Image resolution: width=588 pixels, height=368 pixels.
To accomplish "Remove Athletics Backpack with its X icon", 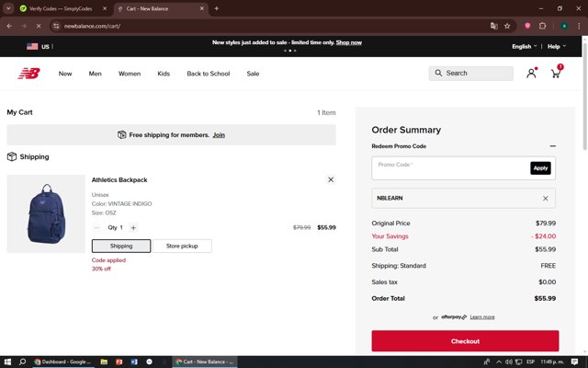I will click(331, 179).
